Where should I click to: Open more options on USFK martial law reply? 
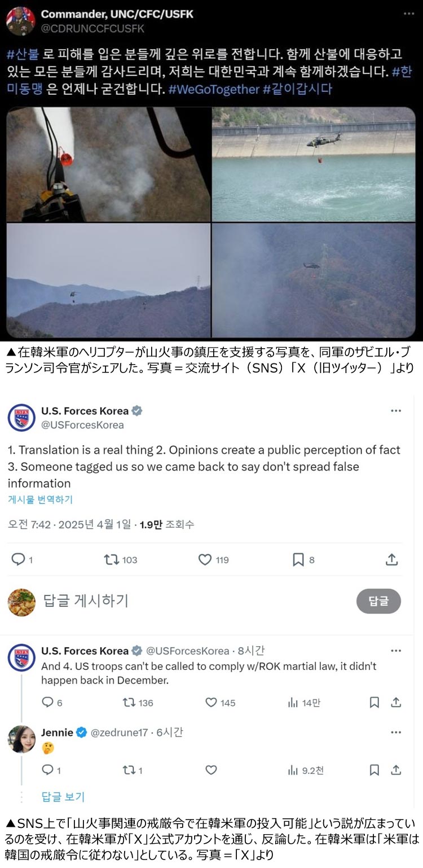click(x=396, y=651)
